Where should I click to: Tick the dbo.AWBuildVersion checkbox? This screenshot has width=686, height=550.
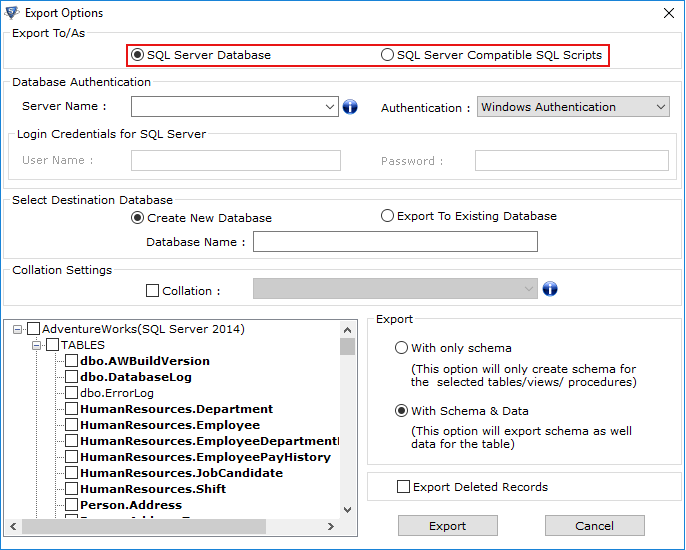tap(71, 361)
